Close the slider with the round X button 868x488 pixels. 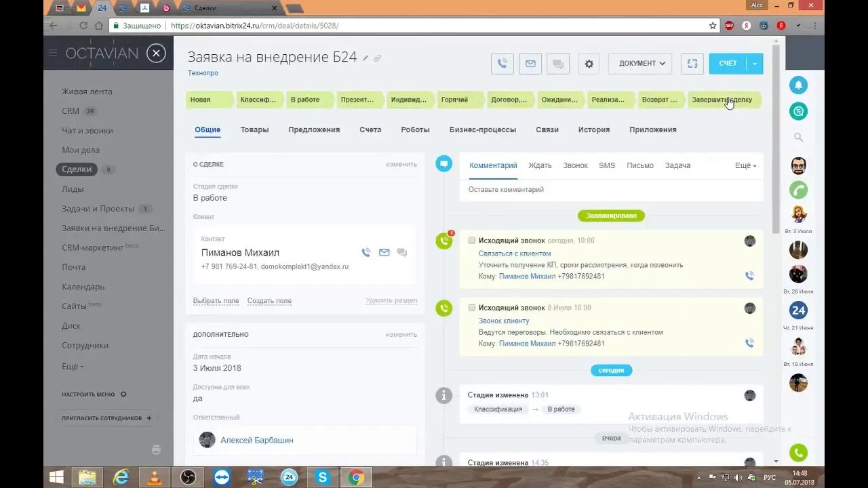click(x=156, y=53)
